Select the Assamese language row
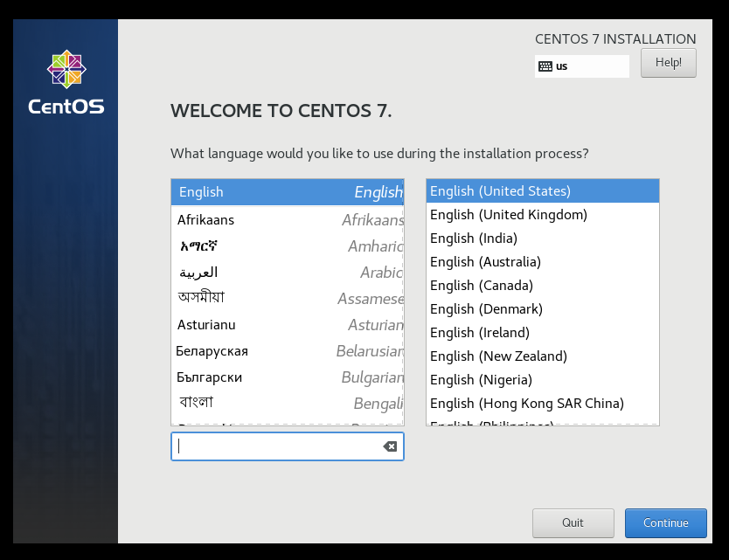 [288, 299]
